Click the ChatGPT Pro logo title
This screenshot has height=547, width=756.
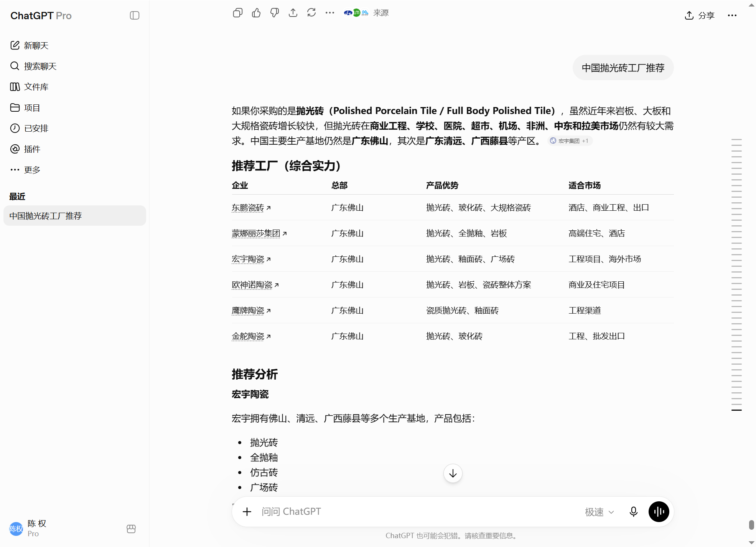coord(41,15)
